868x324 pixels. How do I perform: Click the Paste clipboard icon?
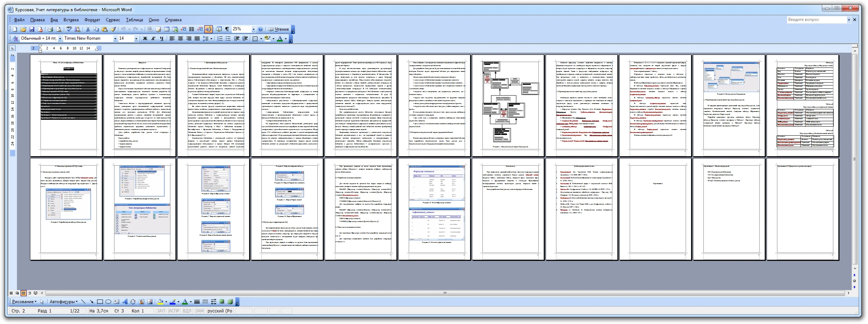pyautogui.click(x=105, y=29)
